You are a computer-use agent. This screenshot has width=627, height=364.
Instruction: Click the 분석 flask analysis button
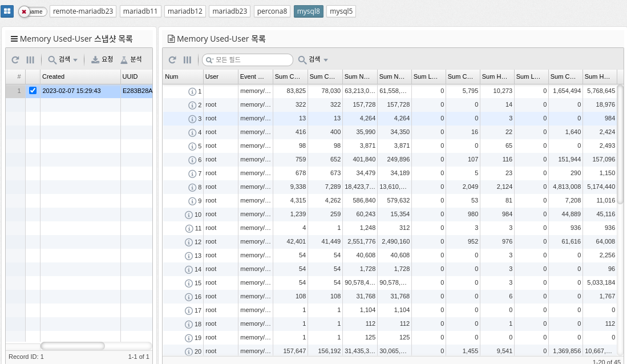[131, 60]
